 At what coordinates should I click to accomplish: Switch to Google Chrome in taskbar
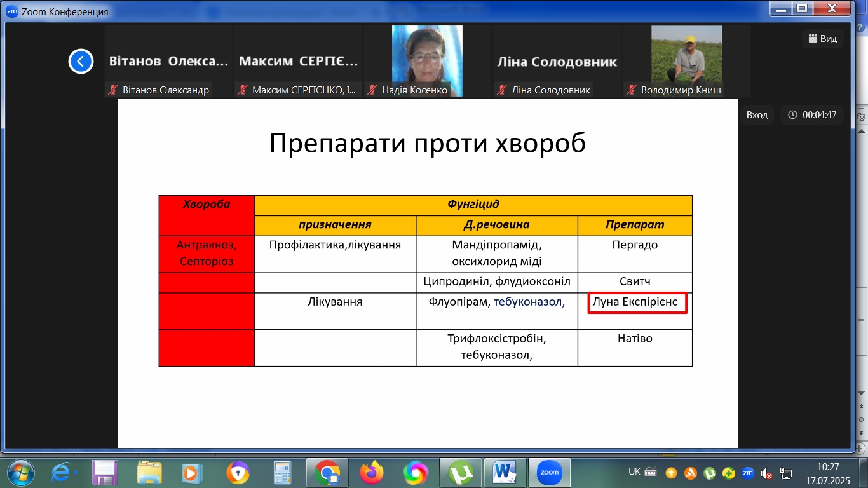point(327,473)
